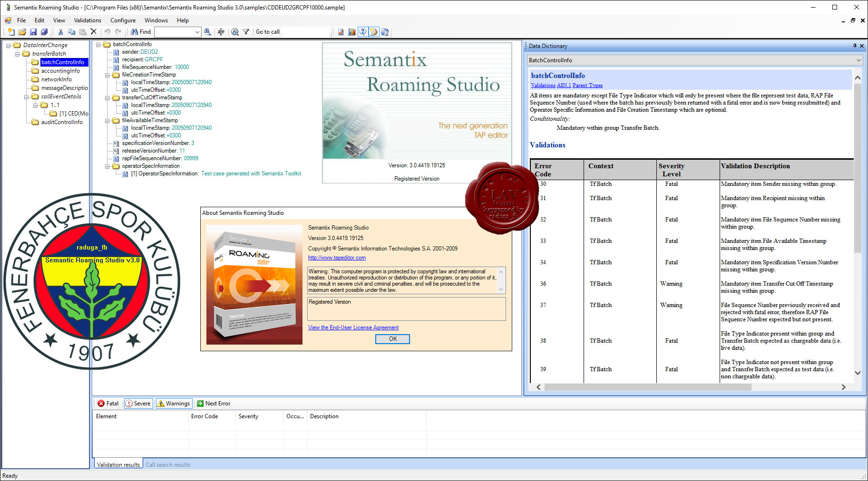Open the Windows menu
The width and height of the screenshot is (868, 481).
(156, 20)
